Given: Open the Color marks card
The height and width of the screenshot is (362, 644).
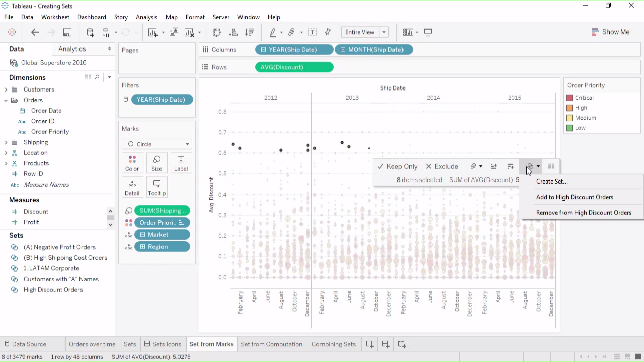Looking at the screenshot, I should point(132,163).
